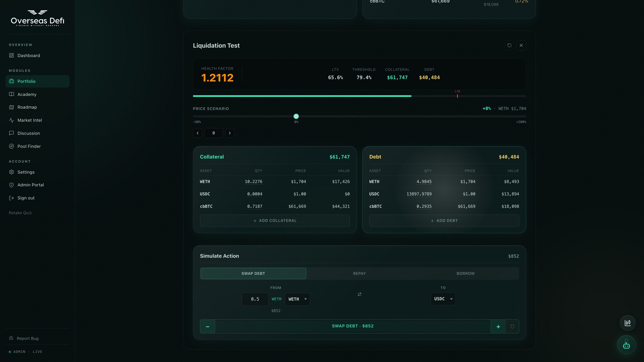
Task: Click the minus button beside Swap Debt
Action: pos(208,326)
